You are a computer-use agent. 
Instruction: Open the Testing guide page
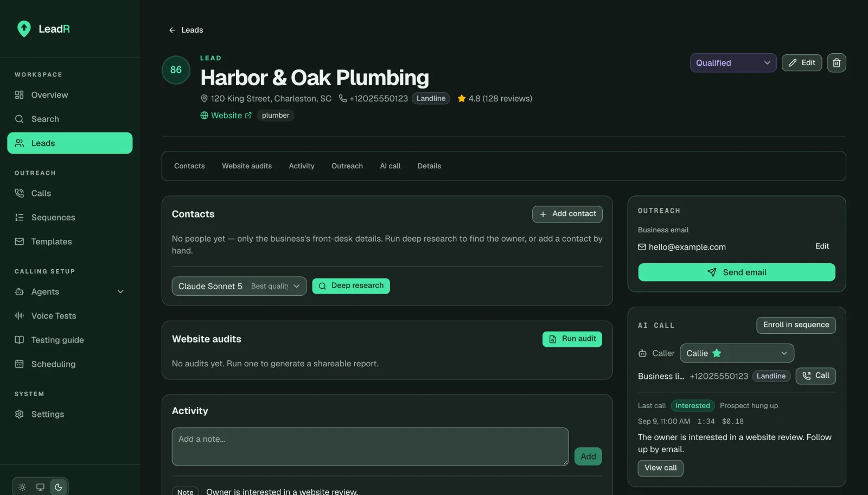pos(69,340)
